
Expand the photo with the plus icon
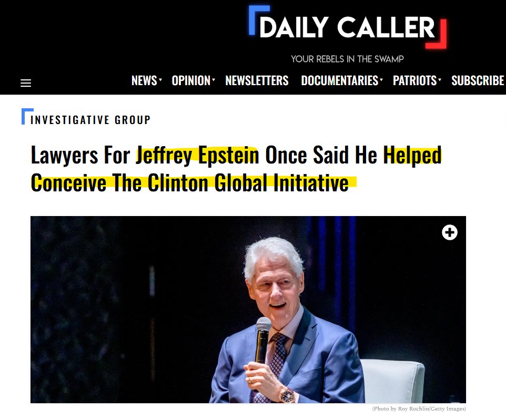click(x=450, y=232)
